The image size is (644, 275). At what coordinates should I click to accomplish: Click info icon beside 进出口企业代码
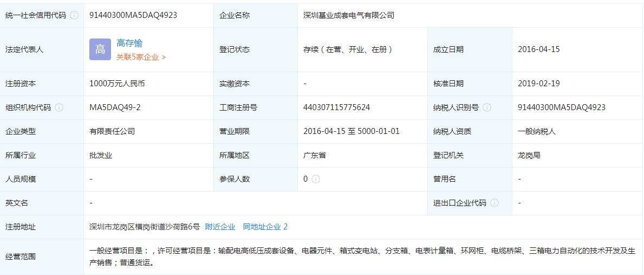click(495, 203)
